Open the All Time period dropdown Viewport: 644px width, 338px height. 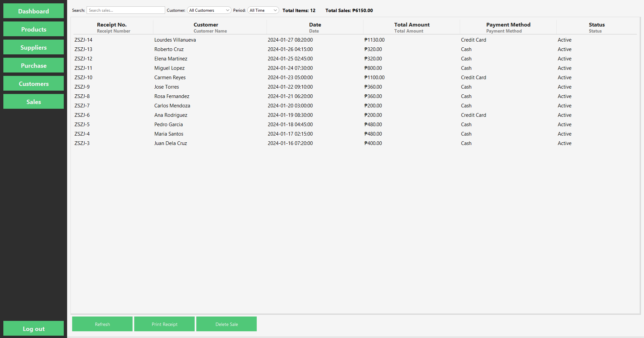[x=263, y=10]
